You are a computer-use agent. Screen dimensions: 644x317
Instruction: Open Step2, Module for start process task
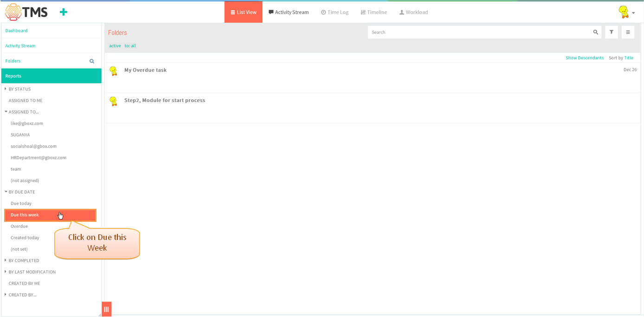(165, 100)
